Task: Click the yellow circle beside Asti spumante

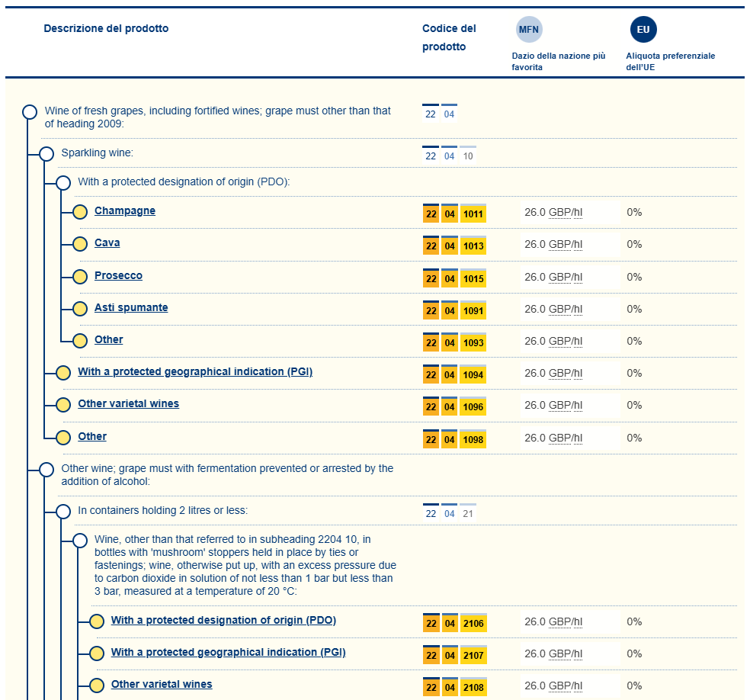Action: click(80, 309)
